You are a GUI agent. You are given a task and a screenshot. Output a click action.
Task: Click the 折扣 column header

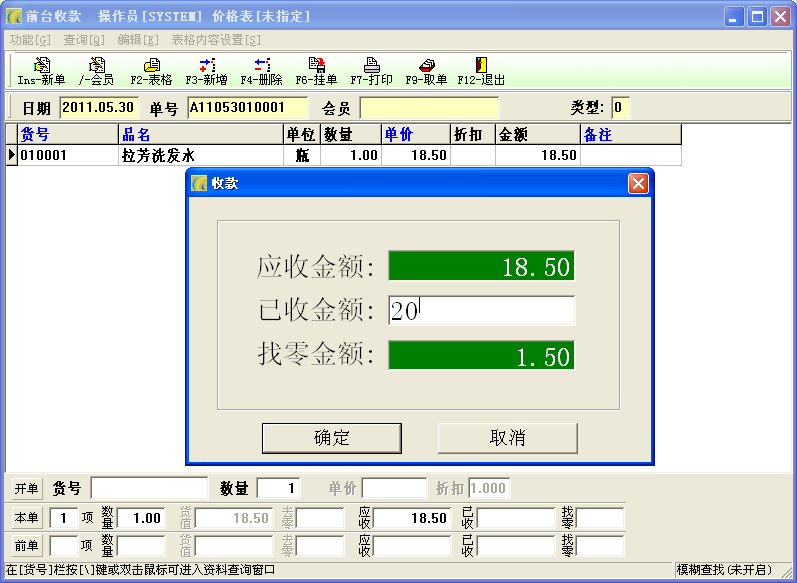pos(473,134)
